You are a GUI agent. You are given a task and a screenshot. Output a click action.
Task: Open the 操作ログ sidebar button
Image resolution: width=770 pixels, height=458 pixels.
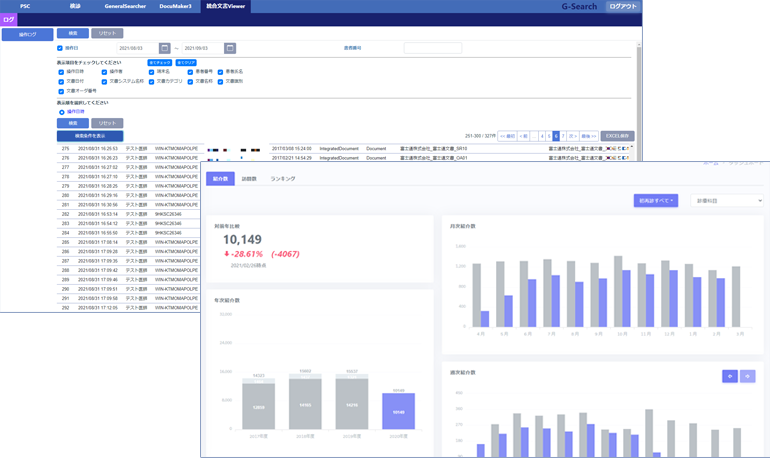point(28,34)
